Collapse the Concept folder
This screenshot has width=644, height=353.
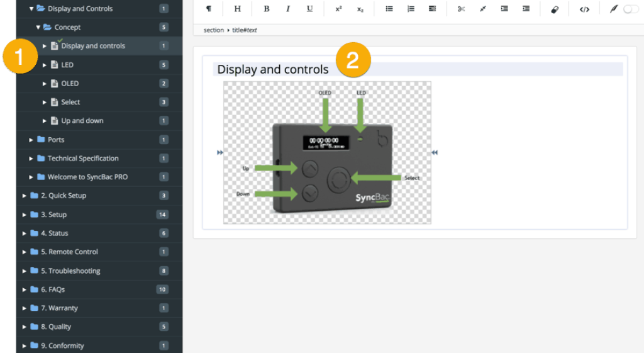tap(38, 28)
